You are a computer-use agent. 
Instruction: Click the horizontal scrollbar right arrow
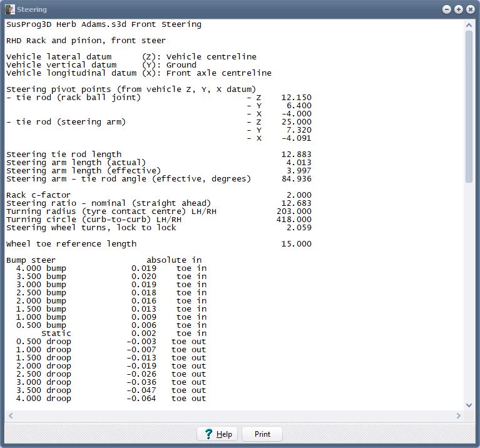coord(459,415)
